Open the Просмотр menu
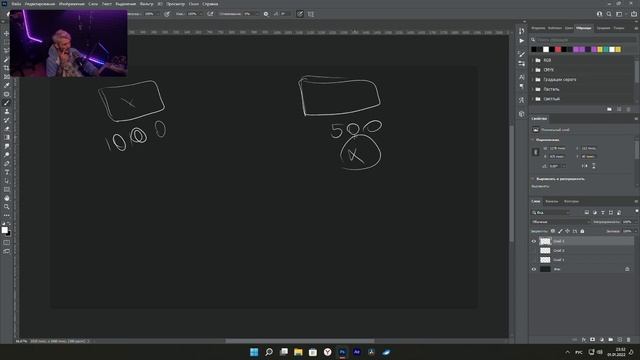The image size is (640, 360). click(176, 4)
